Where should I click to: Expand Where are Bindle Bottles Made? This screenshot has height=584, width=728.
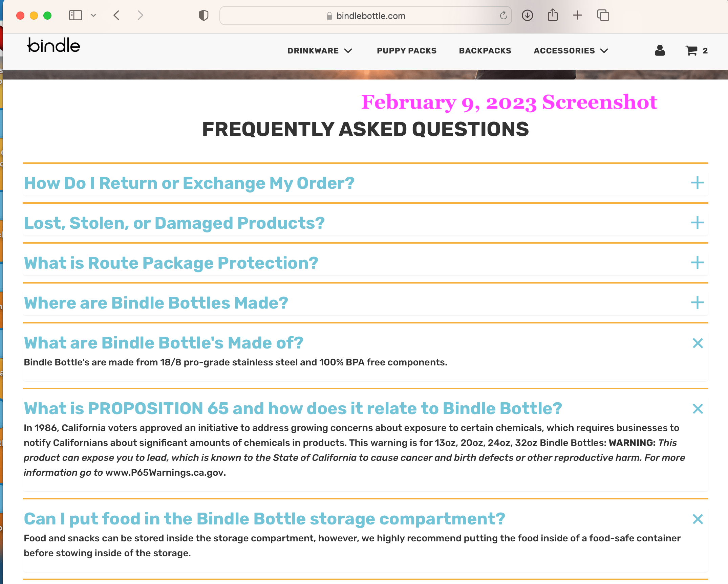pyautogui.click(x=697, y=302)
